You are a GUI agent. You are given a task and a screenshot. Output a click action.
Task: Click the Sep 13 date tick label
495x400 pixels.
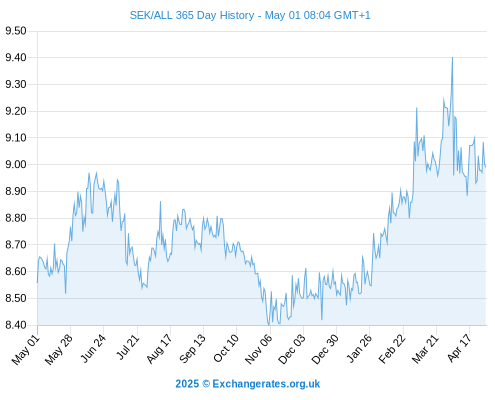click(x=192, y=349)
